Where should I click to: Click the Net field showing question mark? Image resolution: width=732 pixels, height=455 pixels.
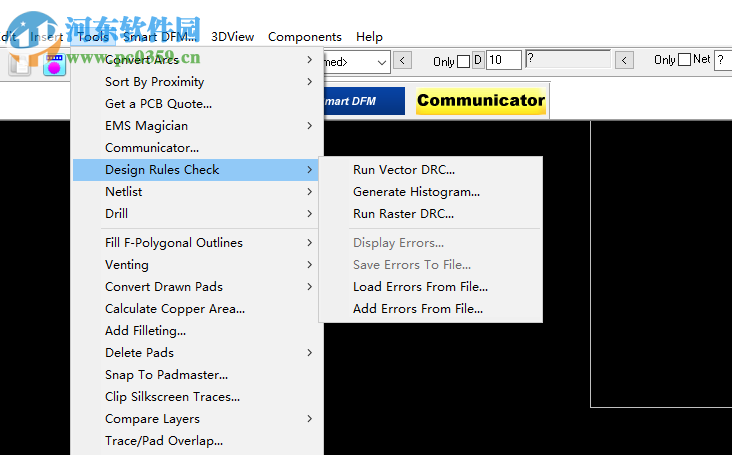pyautogui.click(x=723, y=60)
